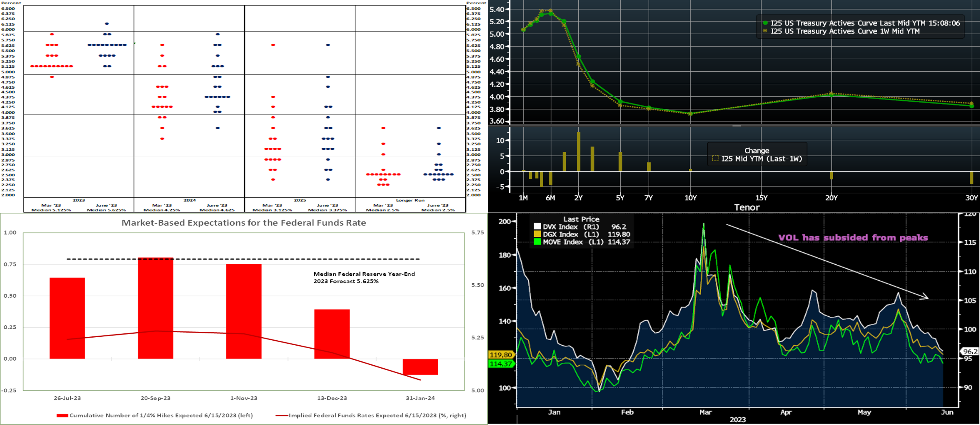Click the green MOVE Index legend square
Viewport: 980px width, 425px height.
[537, 242]
